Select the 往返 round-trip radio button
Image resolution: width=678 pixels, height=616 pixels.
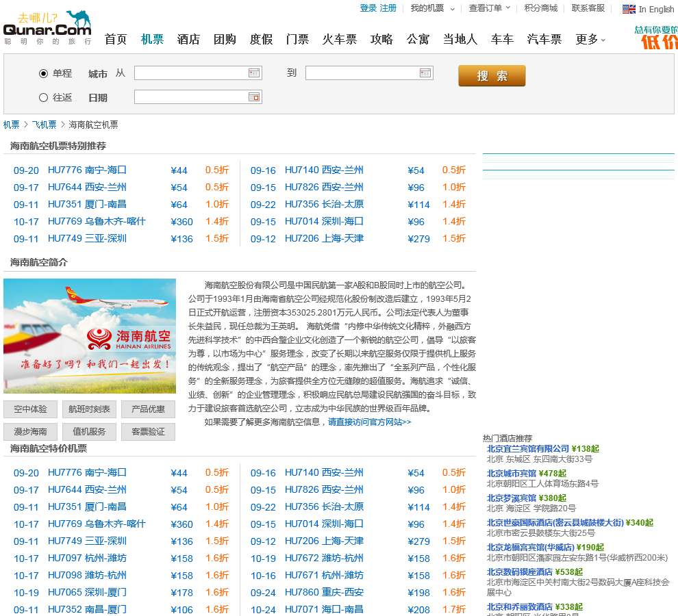tap(44, 97)
